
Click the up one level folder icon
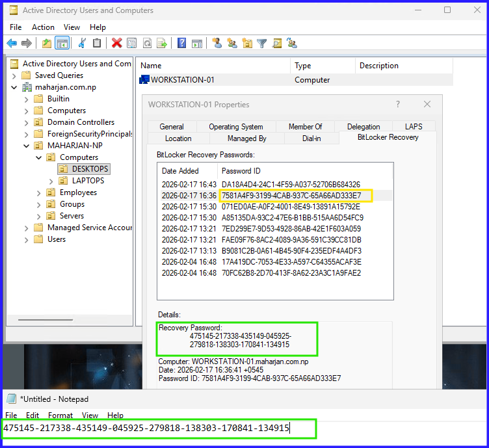tap(46, 44)
